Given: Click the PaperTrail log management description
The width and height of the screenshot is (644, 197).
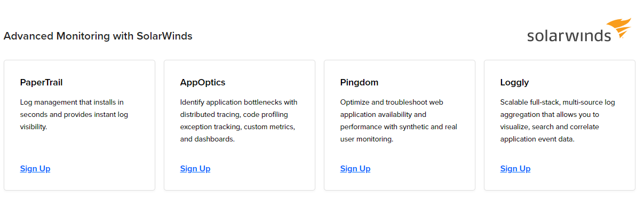Looking at the screenshot, I should click(x=74, y=114).
